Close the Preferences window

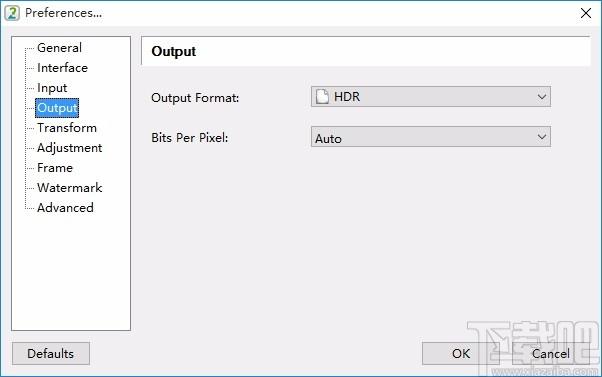[586, 13]
